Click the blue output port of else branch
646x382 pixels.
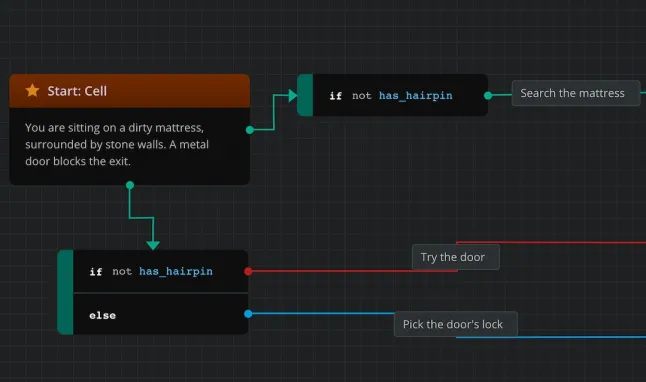tap(248, 314)
